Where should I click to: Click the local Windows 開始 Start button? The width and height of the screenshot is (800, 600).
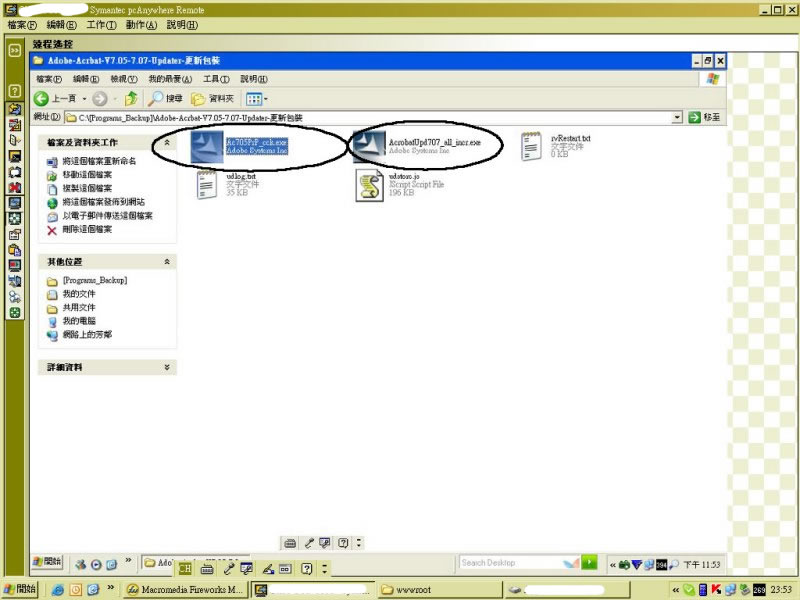tap(22, 589)
